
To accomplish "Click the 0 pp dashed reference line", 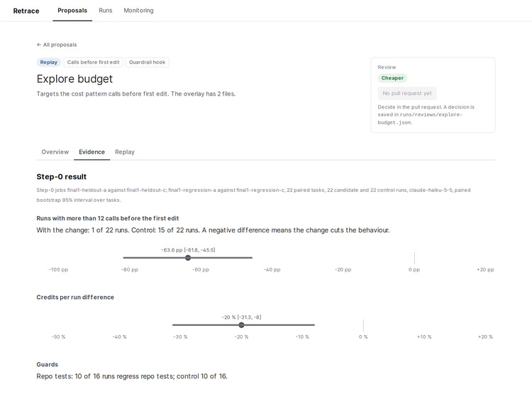I will click(414, 258).
